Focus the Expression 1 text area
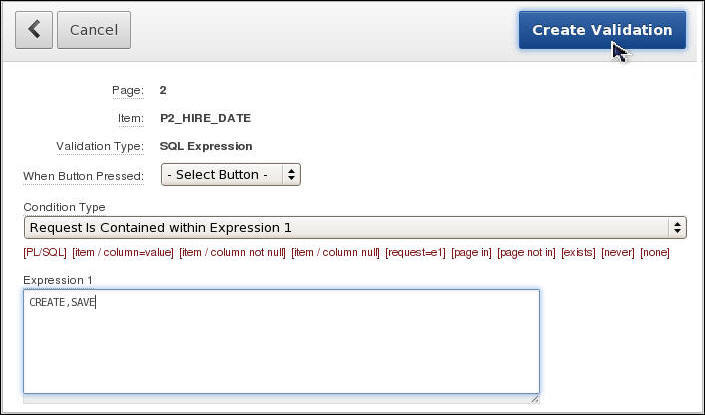Screen dimensions: 705x415 [281, 341]
